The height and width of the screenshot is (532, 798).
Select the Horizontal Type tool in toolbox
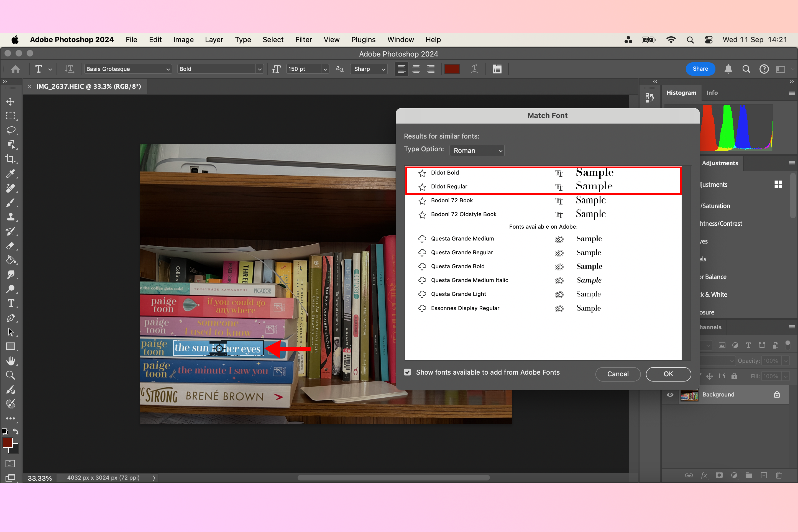[10, 303]
